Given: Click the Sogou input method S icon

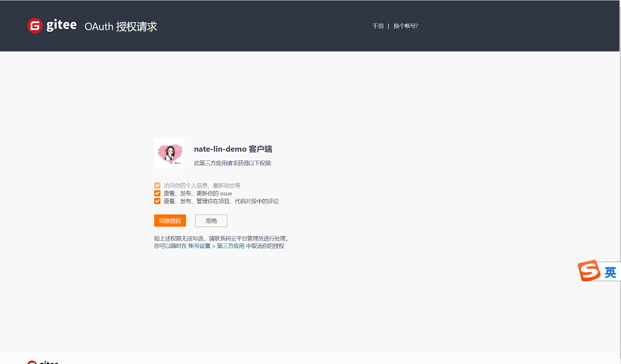Looking at the screenshot, I should click(x=589, y=270).
